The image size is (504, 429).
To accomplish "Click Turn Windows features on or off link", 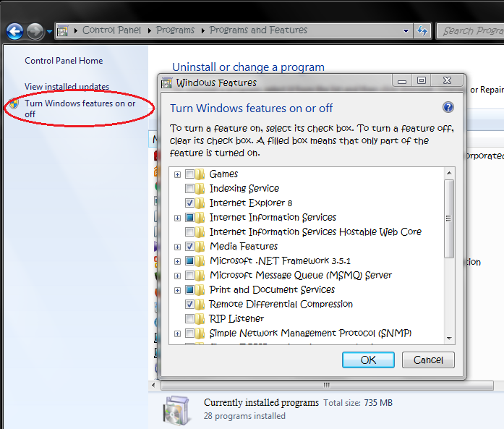I will click(80, 109).
